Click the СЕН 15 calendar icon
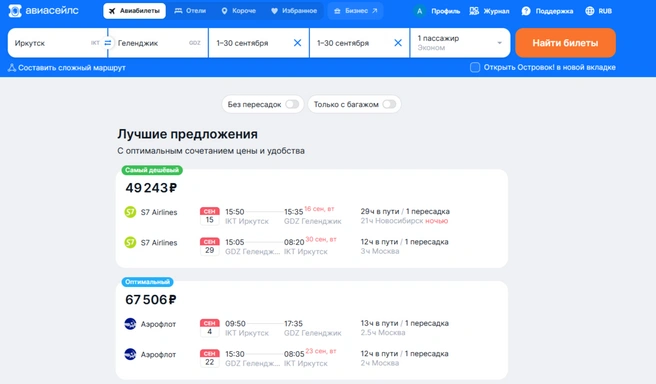This screenshot has width=656, height=384. [x=210, y=216]
